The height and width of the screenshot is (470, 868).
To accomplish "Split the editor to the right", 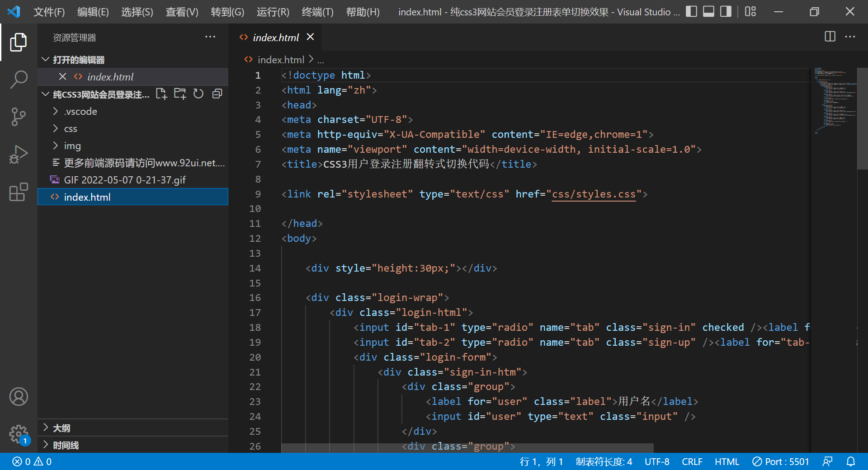I will (x=830, y=37).
